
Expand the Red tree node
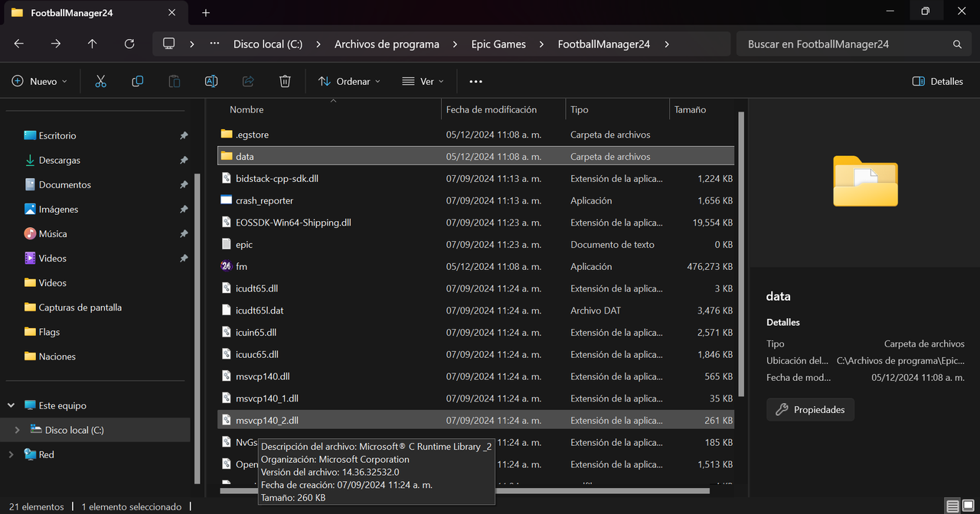(11, 454)
